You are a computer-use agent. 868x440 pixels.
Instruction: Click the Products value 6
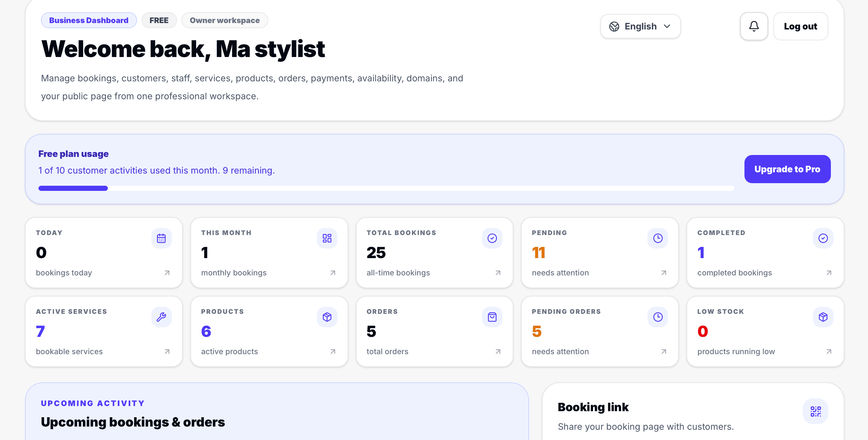tap(206, 331)
